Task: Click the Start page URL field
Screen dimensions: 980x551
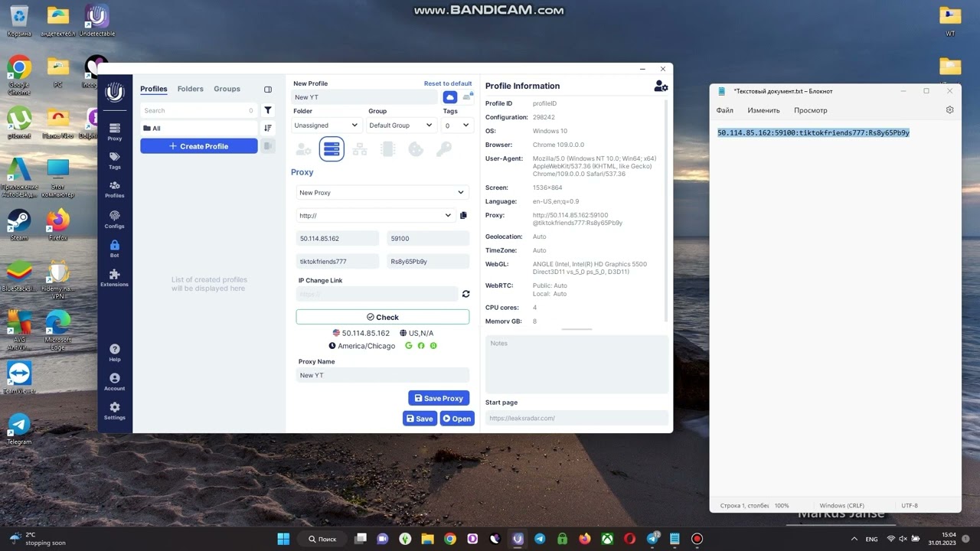Action: pos(577,418)
